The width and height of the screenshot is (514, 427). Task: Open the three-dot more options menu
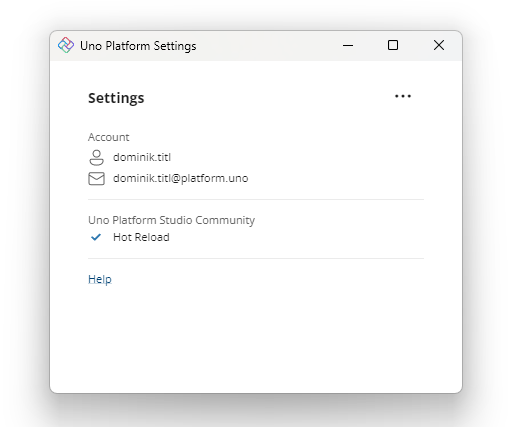(403, 96)
